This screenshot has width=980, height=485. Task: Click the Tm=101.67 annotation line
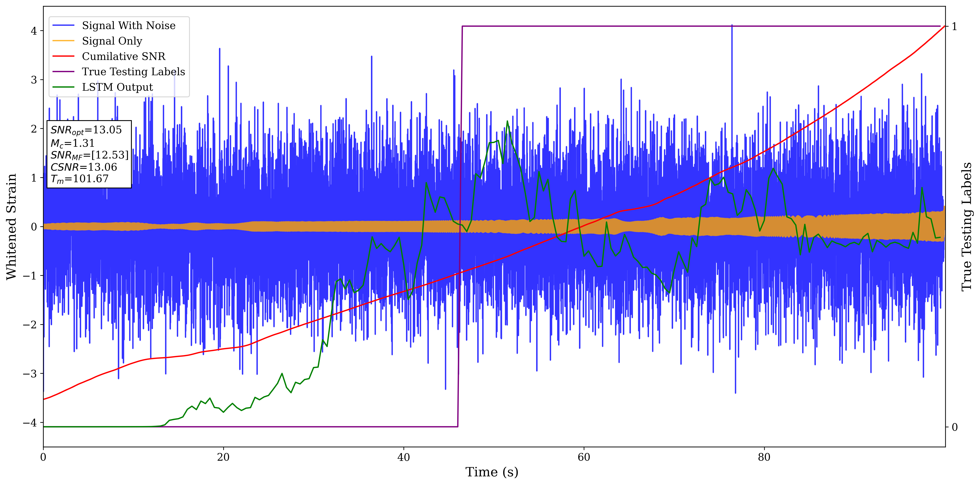click(80, 179)
